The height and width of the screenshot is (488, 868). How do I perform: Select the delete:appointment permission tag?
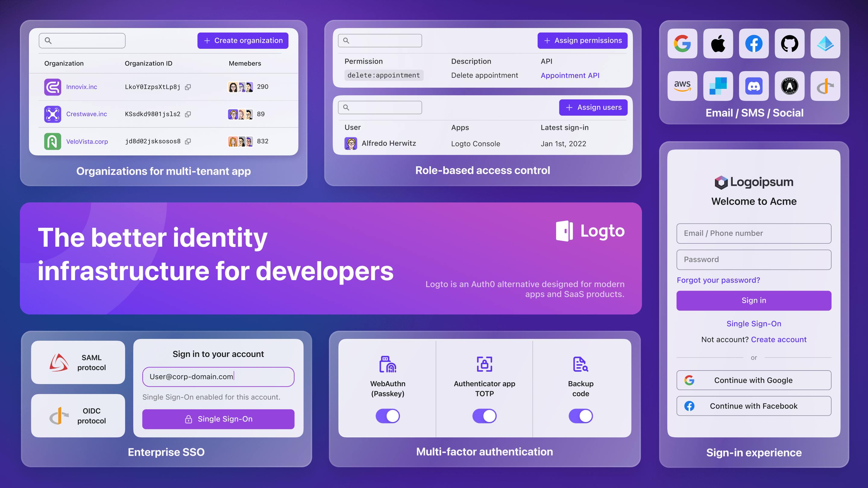(384, 75)
